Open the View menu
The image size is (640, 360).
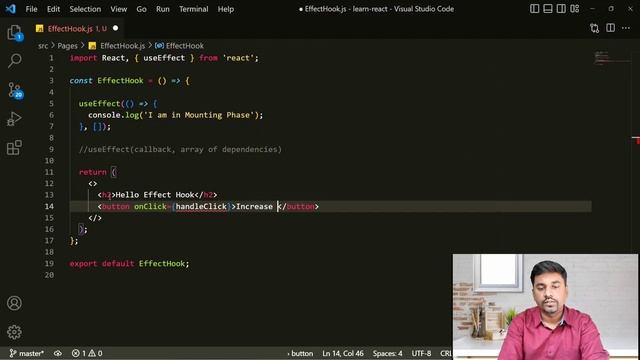(x=118, y=9)
